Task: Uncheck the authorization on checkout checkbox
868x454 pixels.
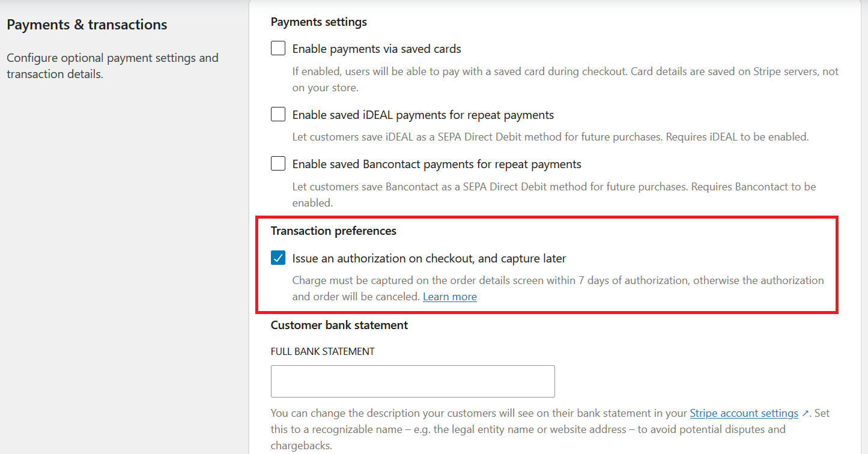Action: (278, 258)
